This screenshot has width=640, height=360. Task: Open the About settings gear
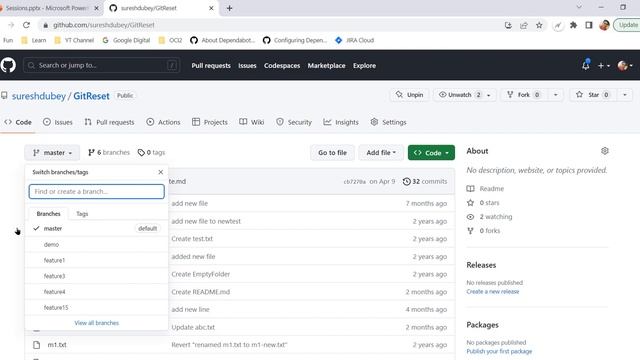point(605,151)
